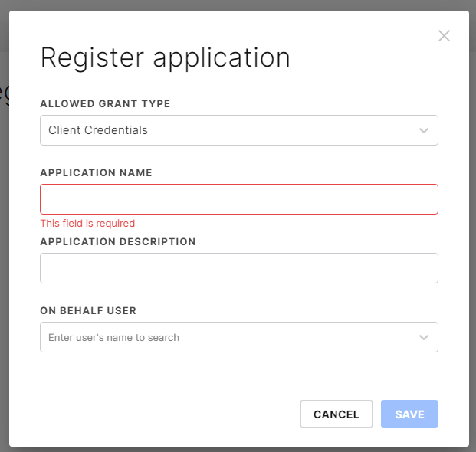Click the Application Name label
This screenshot has height=452, width=476.
96,173
